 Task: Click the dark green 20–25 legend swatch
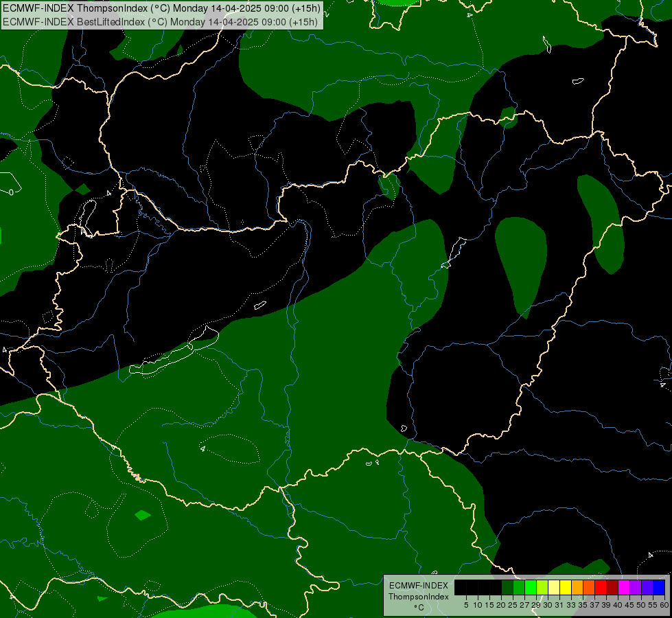[507, 587]
